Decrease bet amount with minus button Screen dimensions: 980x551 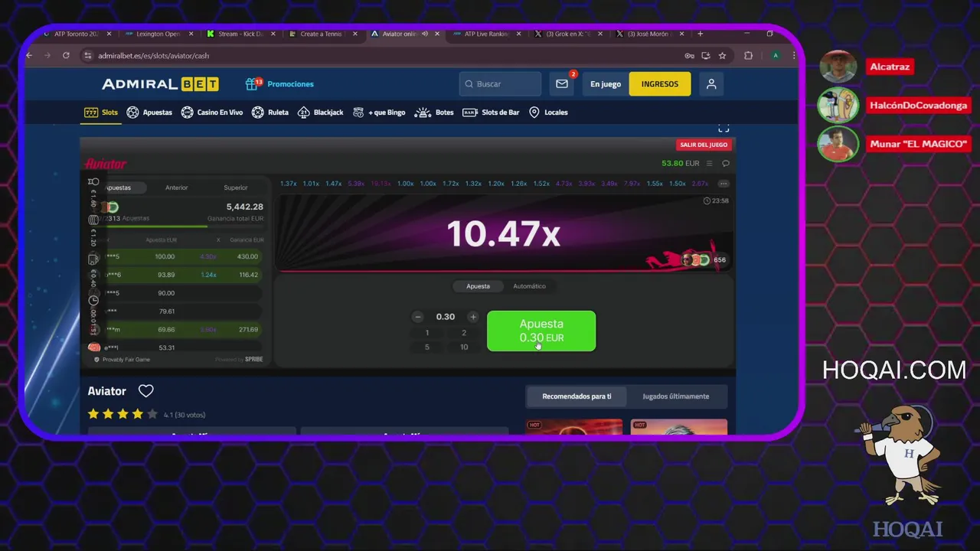[x=417, y=317]
